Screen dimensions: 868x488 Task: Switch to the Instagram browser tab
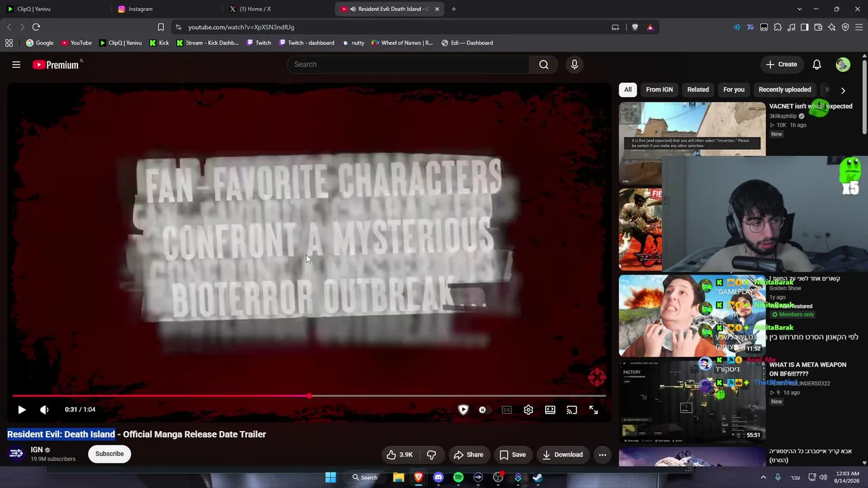pyautogui.click(x=167, y=9)
